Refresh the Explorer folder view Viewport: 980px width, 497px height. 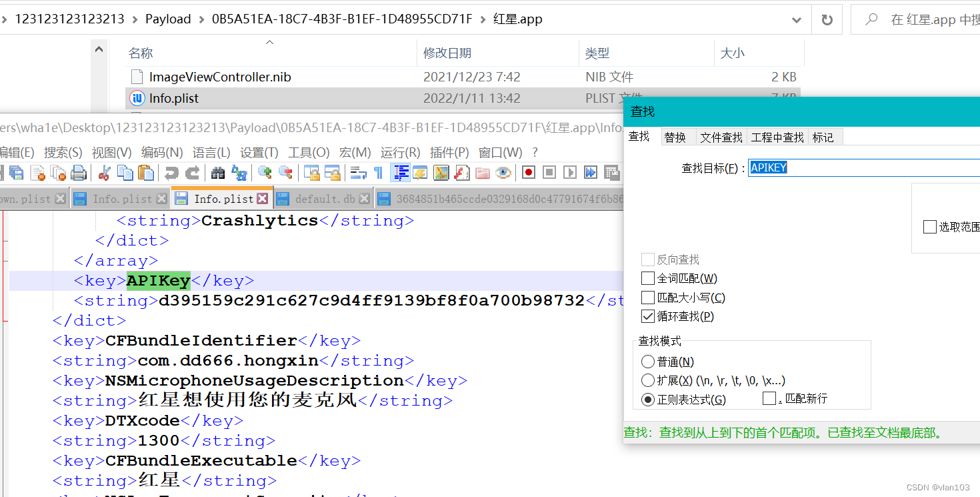[827, 19]
